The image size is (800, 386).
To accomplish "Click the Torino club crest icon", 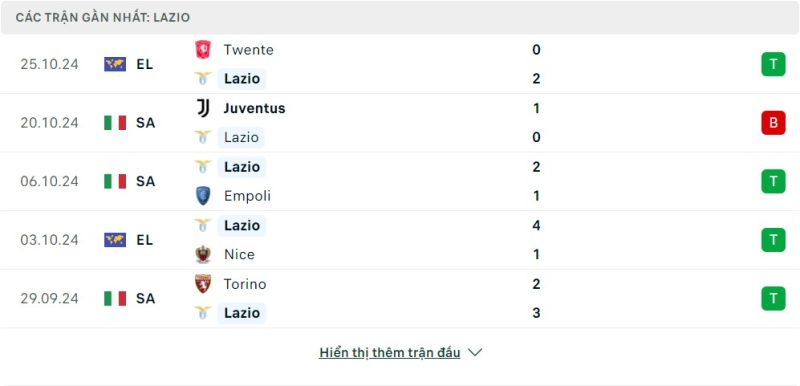I will click(x=203, y=284).
